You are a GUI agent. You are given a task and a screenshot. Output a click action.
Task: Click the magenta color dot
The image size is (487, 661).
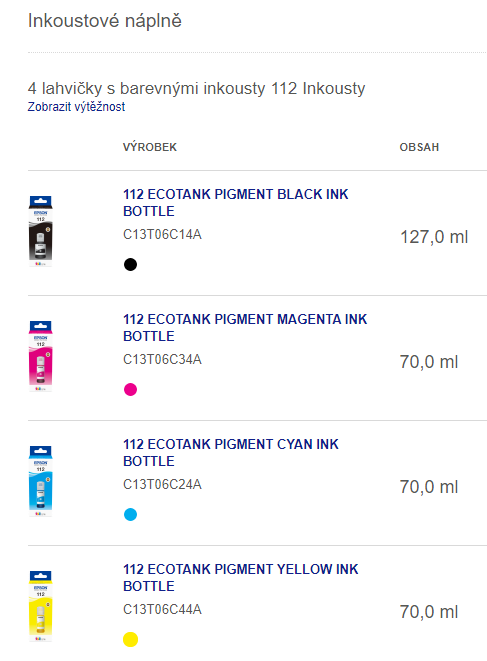130,390
